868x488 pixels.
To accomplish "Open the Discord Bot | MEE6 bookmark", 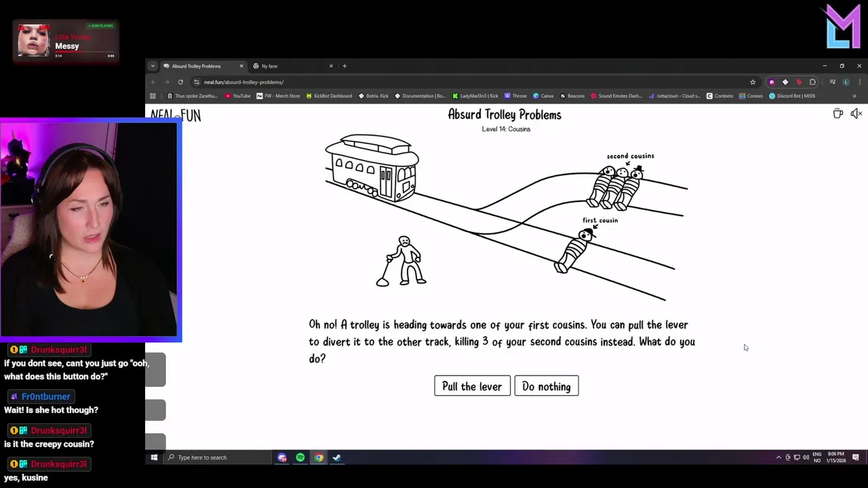I will click(x=792, y=96).
